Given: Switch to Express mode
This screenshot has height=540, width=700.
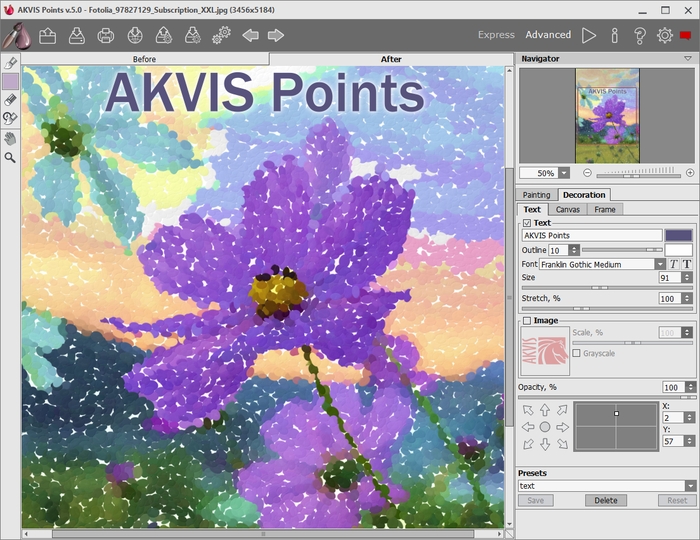Looking at the screenshot, I should click(x=496, y=35).
